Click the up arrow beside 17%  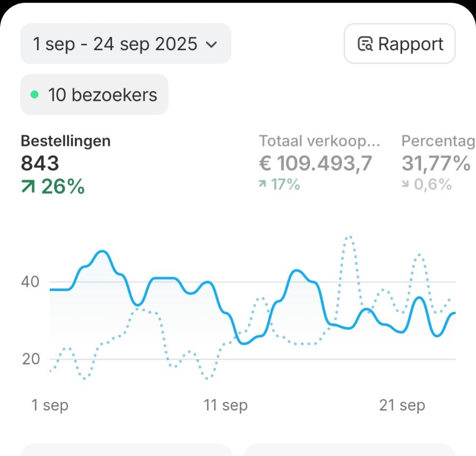coord(263,184)
